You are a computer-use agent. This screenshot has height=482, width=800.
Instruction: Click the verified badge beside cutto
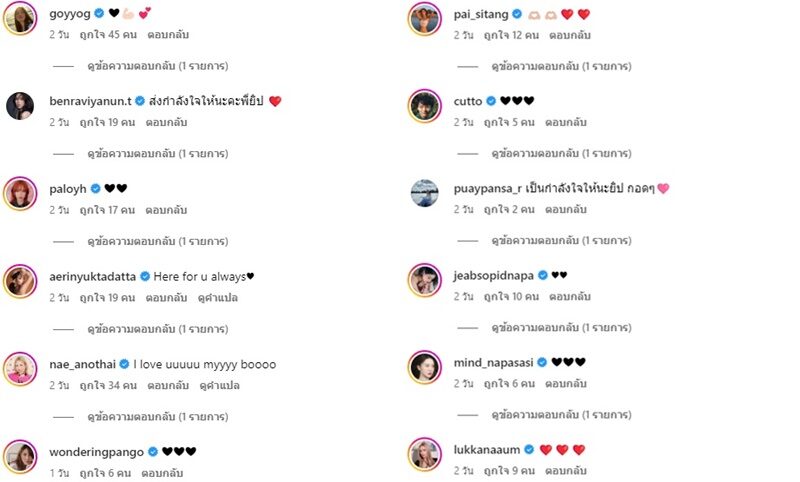[491, 101]
